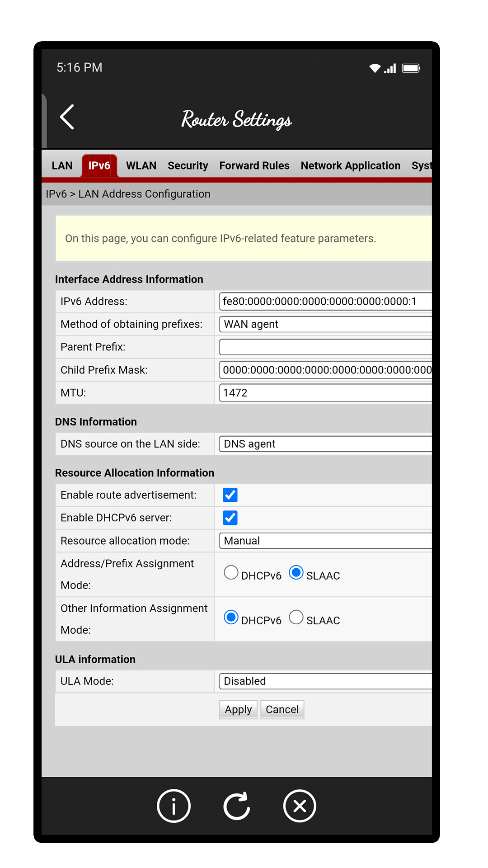The height and width of the screenshot is (868, 488).
Task: Tap the cellular signal bars icon
Action: pos(390,68)
